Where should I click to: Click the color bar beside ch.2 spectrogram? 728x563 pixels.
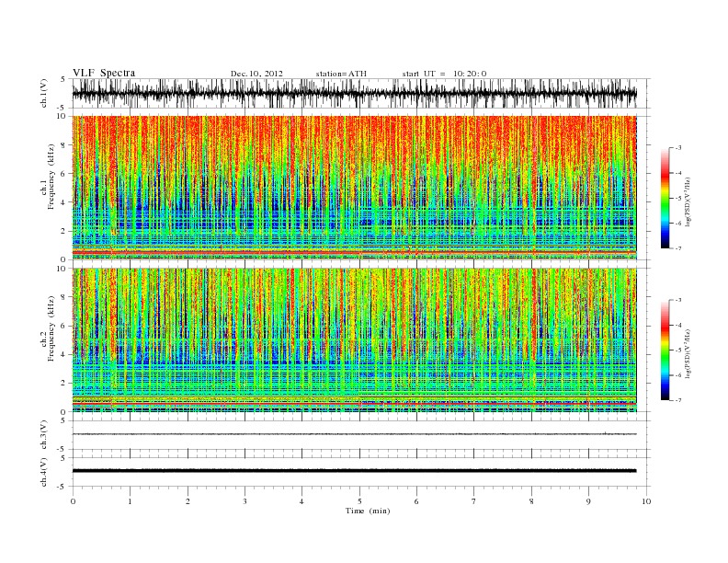point(665,350)
